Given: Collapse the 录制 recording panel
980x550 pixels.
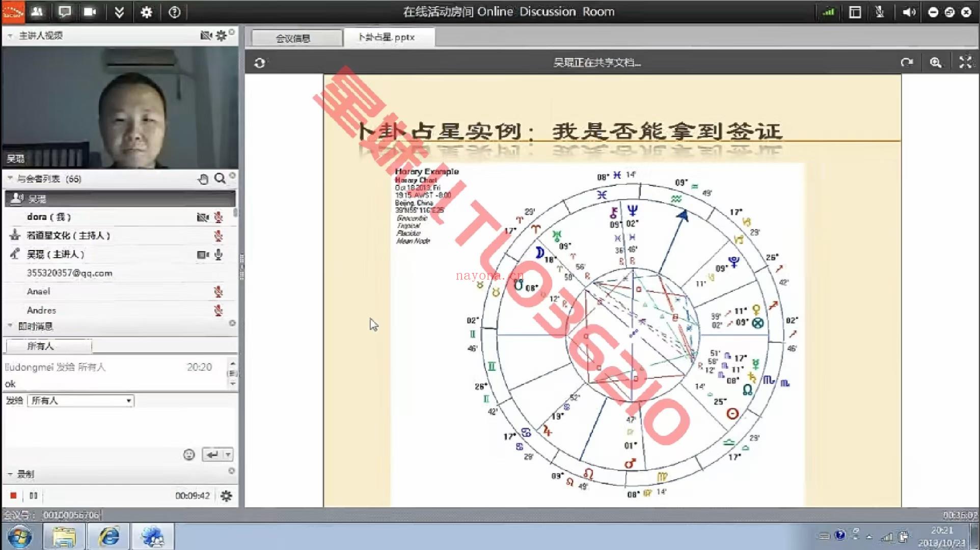Looking at the screenshot, I should [10, 474].
